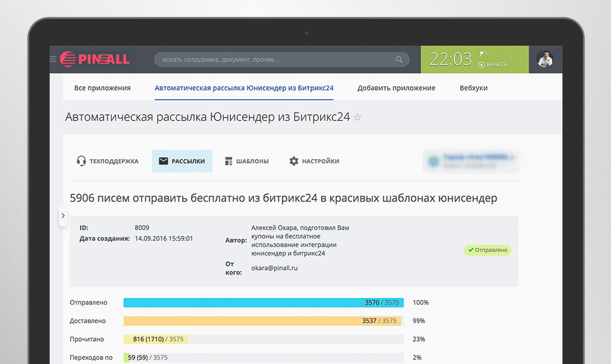Image resolution: width=611 pixels, height=364 pixels.
Task: Focus the employee and document search field
Action: tap(281, 59)
